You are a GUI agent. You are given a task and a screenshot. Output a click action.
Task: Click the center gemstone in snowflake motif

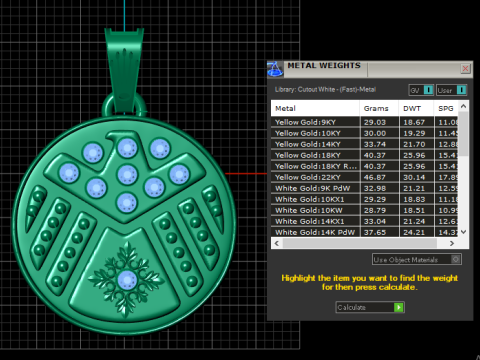point(126,280)
